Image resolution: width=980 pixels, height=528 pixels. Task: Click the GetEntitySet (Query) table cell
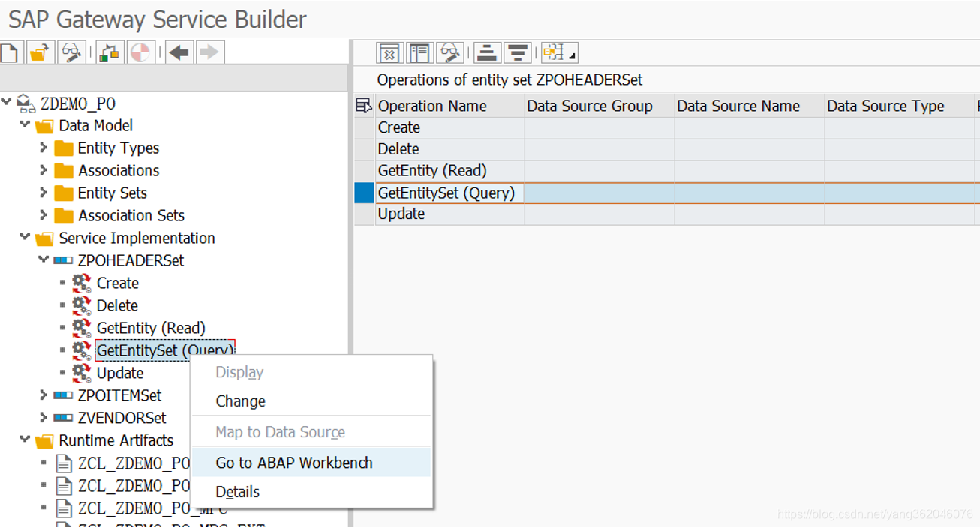coord(449,193)
